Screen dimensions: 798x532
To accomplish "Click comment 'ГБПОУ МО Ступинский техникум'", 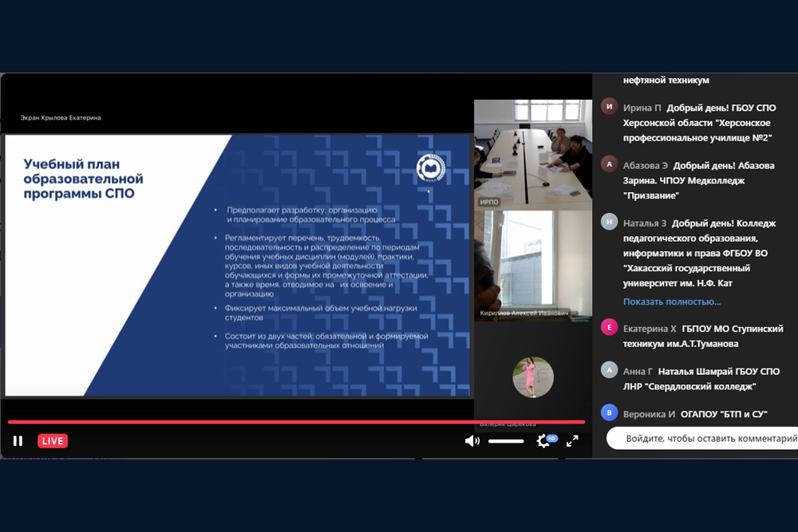I will [703, 336].
